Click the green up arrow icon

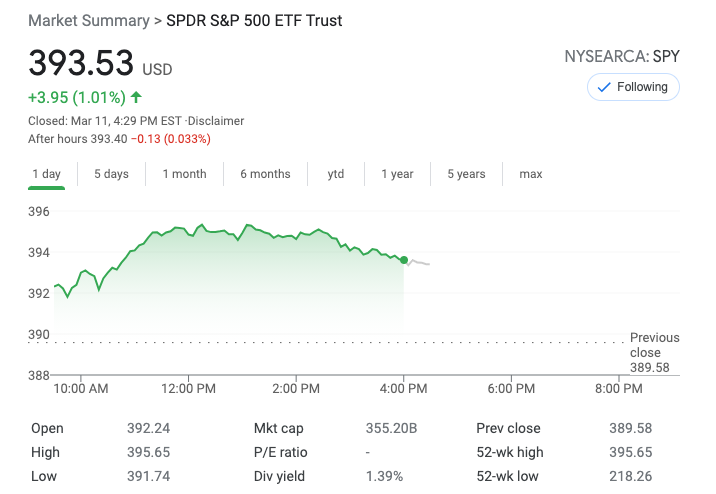136,98
